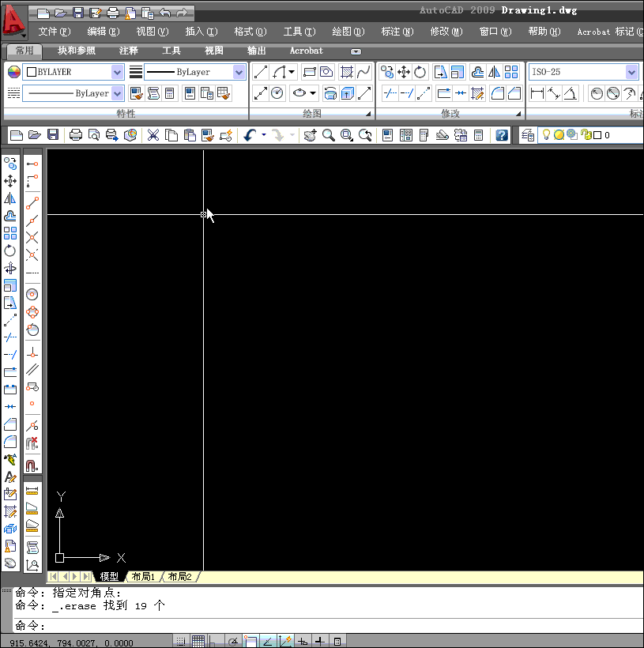Toggle layer 0 on/off lightbulb
This screenshot has height=648, width=644.
[x=546, y=134]
